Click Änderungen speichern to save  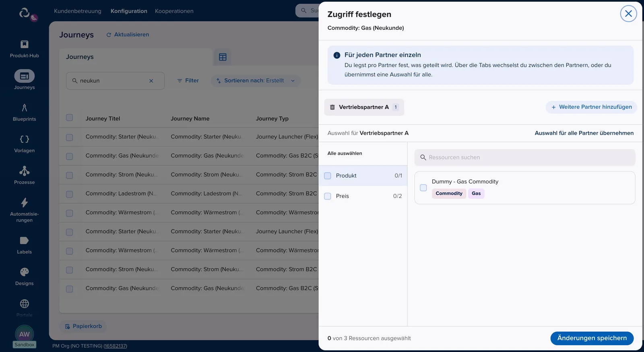592,338
